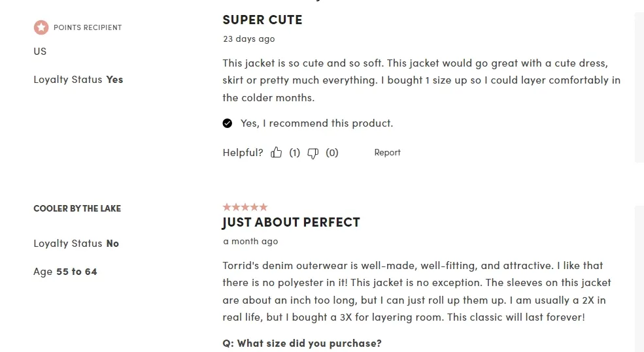Click 'Q: What size did you purchase?'

[302, 343]
